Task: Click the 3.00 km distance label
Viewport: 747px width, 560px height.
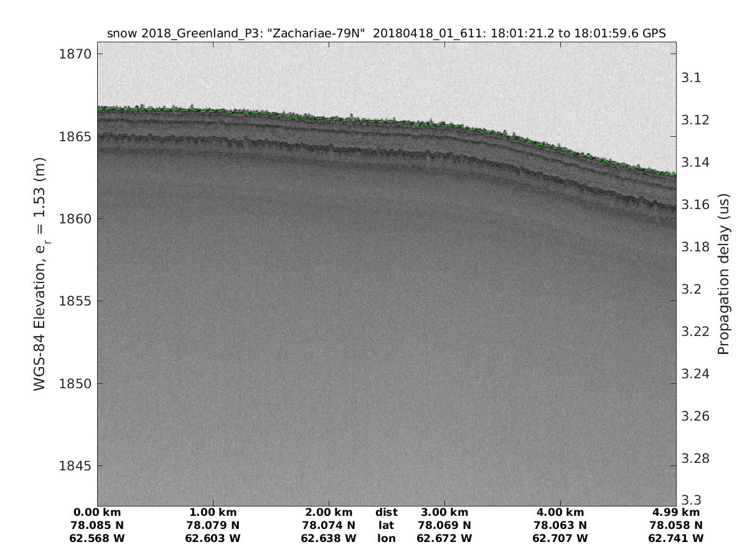Action: [444, 513]
